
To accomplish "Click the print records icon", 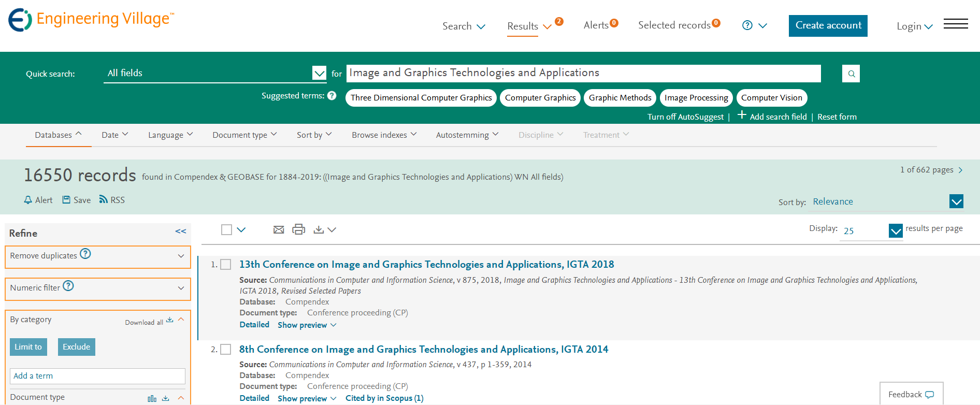I will click(x=299, y=229).
